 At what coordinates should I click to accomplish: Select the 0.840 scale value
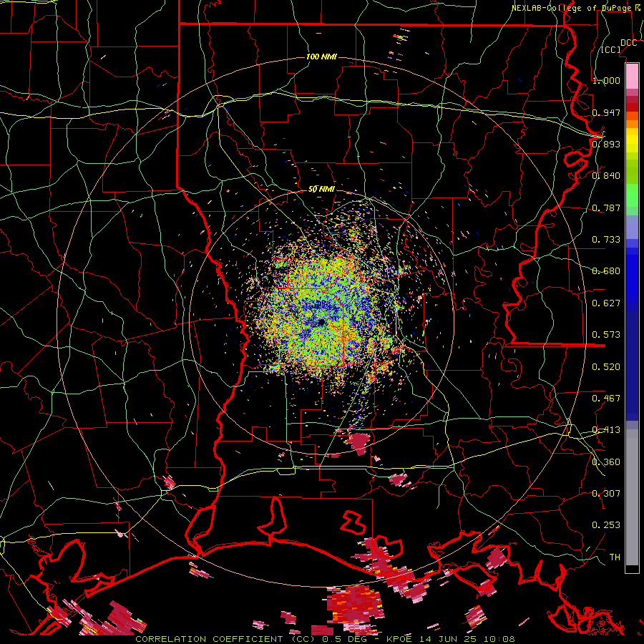[x=606, y=175]
